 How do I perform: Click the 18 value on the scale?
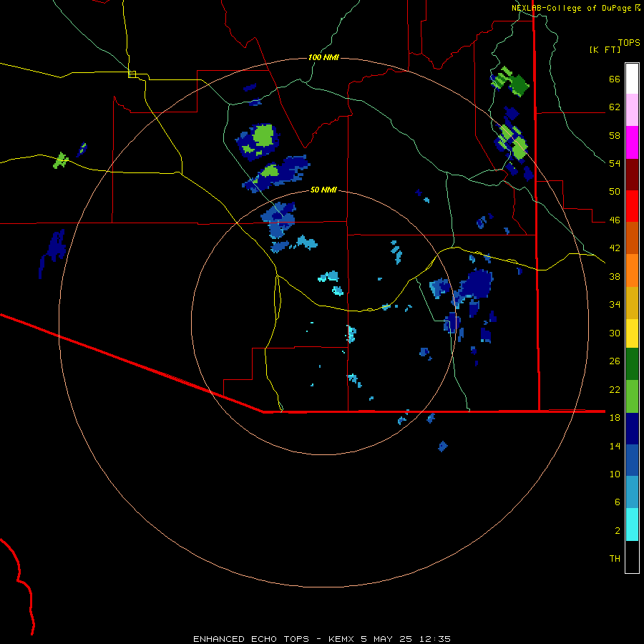click(615, 417)
